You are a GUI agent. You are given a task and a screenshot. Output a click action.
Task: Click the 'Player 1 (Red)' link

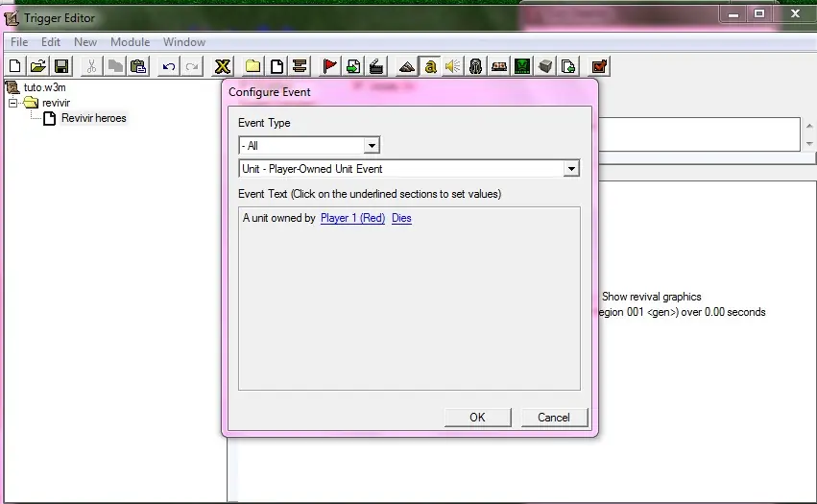pos(352,218)
